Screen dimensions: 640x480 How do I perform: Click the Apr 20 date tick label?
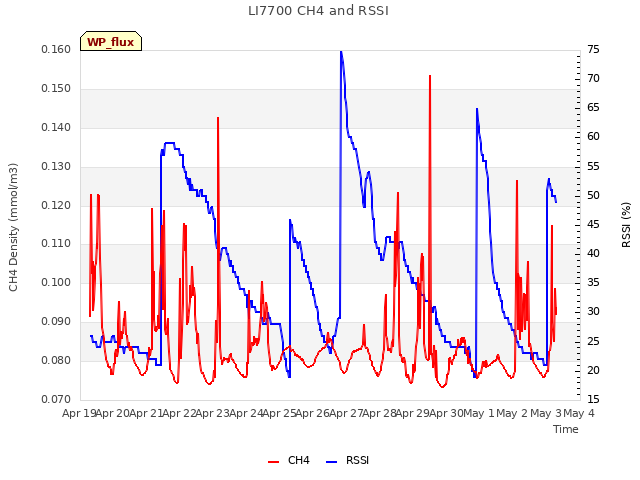(113, 413)
